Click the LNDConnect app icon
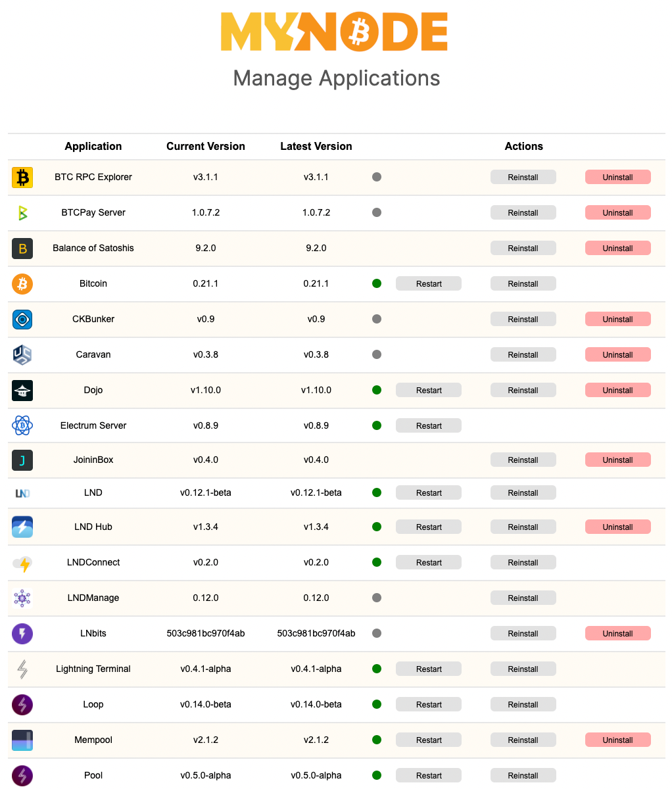This screenshot has height=789, width=672. coord(22,563)
